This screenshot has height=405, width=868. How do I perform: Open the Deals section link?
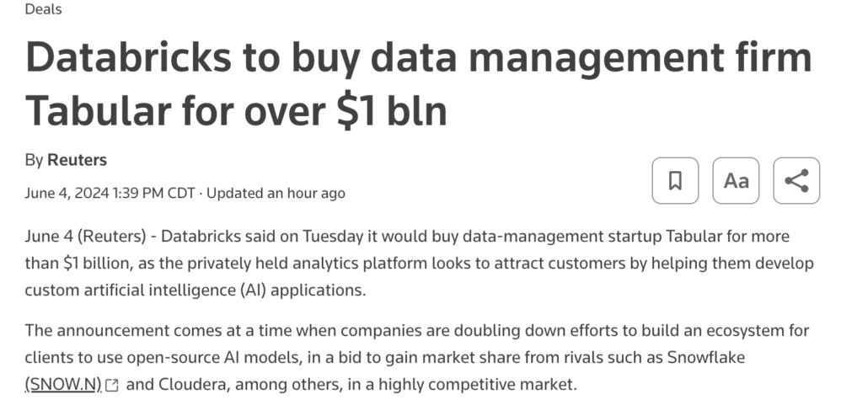coord(43,9)
